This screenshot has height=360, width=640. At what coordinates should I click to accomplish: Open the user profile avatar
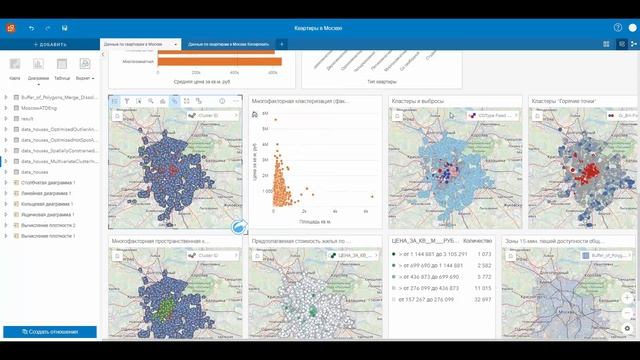point(632,28)
